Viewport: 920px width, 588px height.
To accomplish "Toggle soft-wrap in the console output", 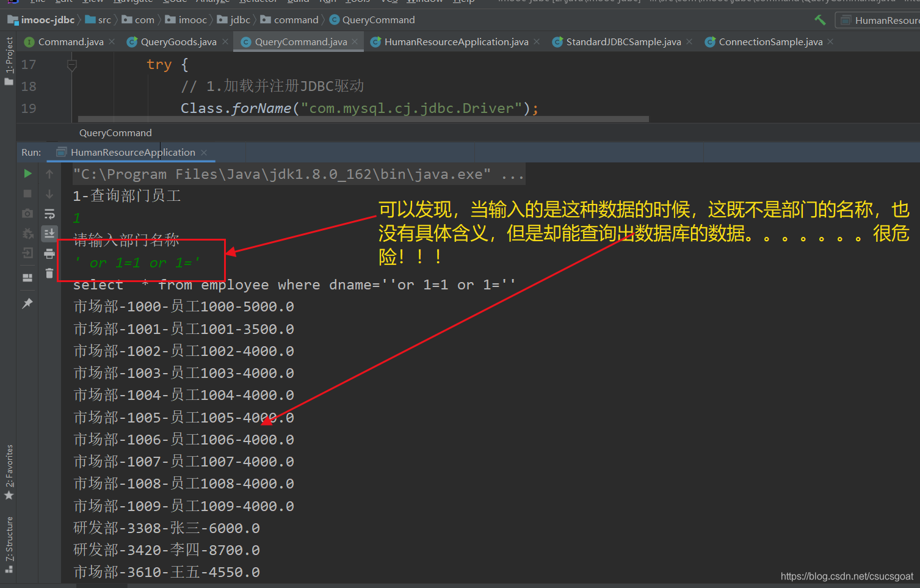I will coord(49,213).
